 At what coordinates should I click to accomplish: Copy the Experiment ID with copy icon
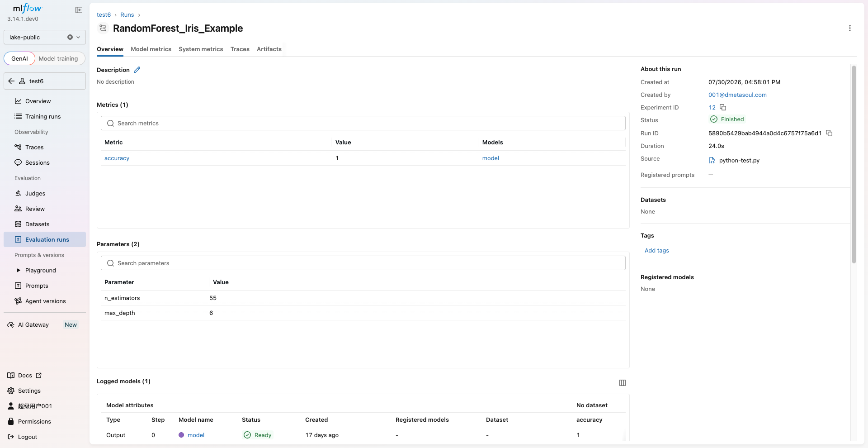point(723,107)
